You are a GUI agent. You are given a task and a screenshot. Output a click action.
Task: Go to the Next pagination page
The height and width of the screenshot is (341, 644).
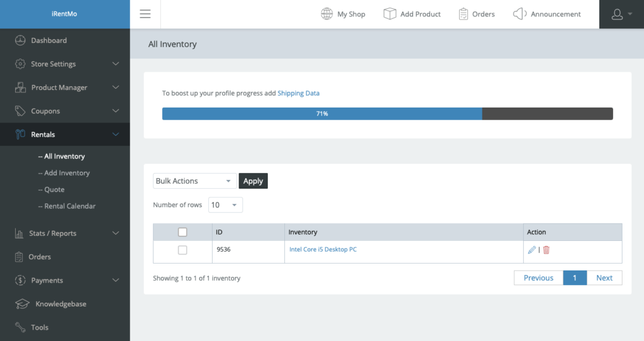(x=604, y=277)
